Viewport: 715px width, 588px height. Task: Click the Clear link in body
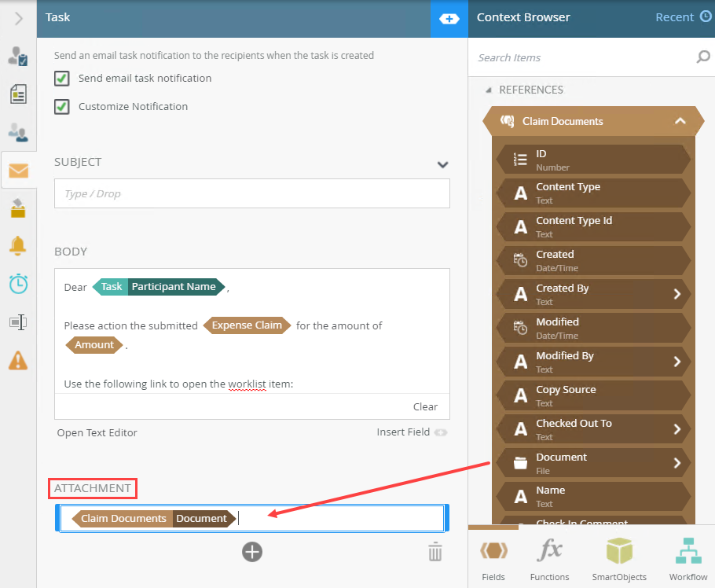pos(425,406)
